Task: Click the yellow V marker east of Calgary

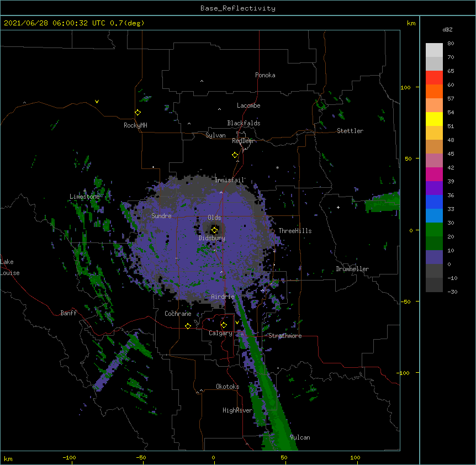Action: pos(237,323)
